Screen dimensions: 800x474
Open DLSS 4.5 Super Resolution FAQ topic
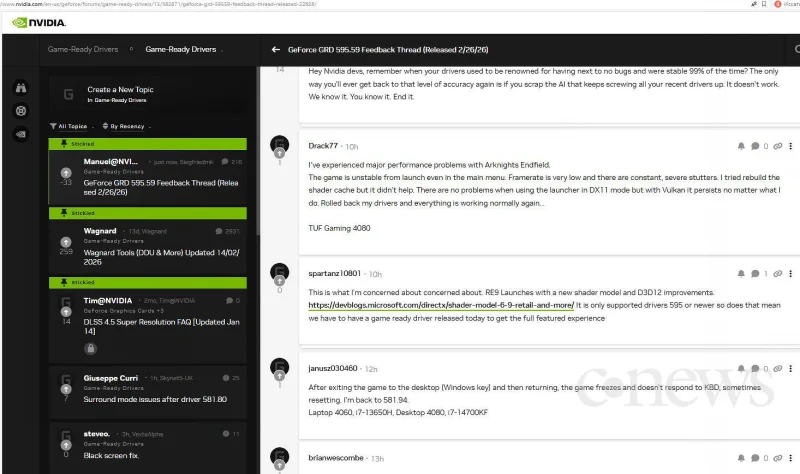pos(161,327)
